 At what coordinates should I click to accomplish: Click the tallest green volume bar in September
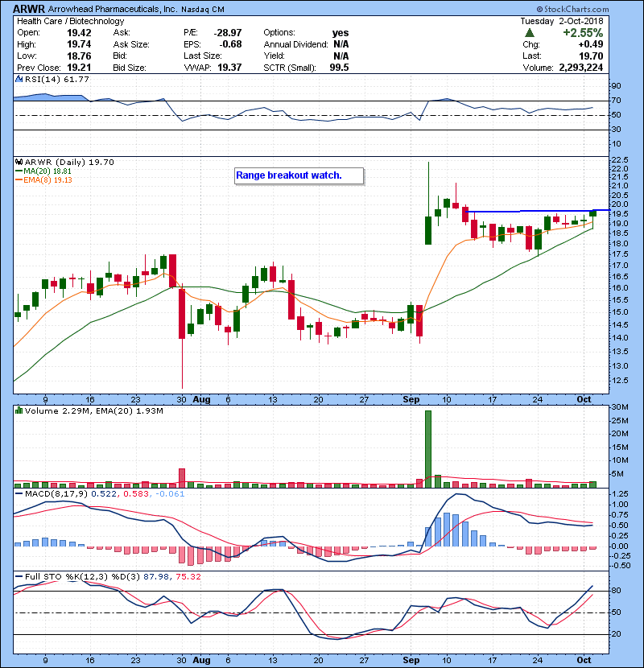point(428,449)
